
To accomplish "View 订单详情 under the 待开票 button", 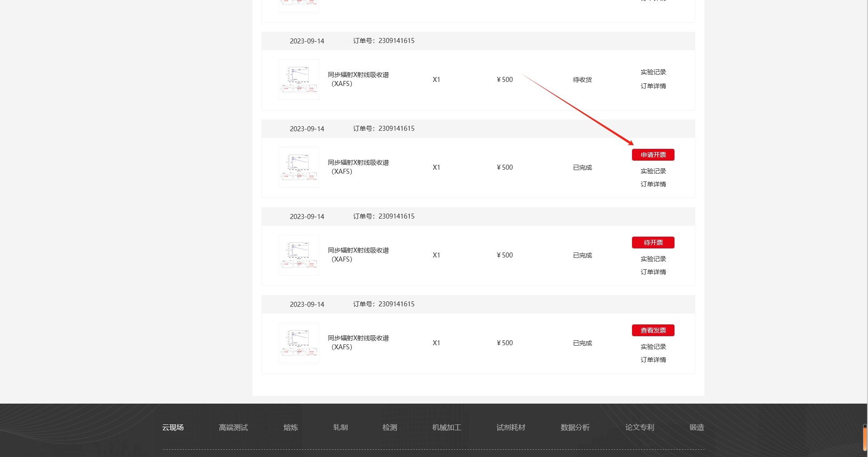I will [x=653, y=272].
